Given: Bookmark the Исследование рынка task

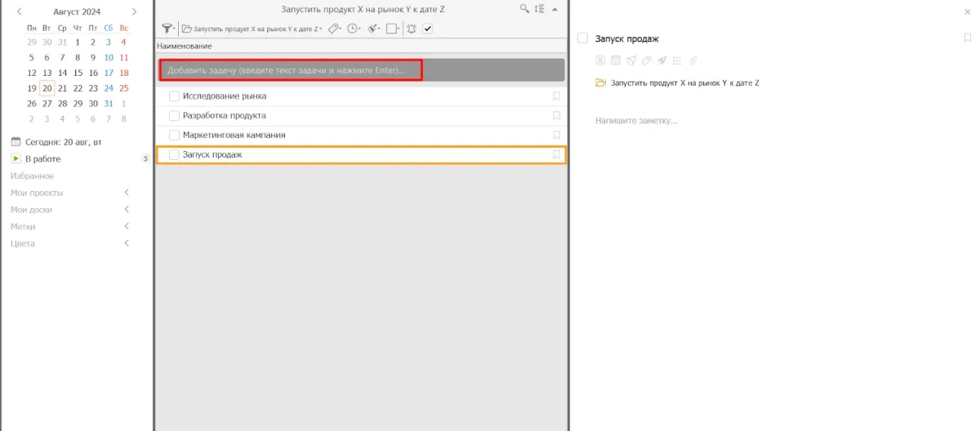Looking at the screenshot, I should pos(556,96).
